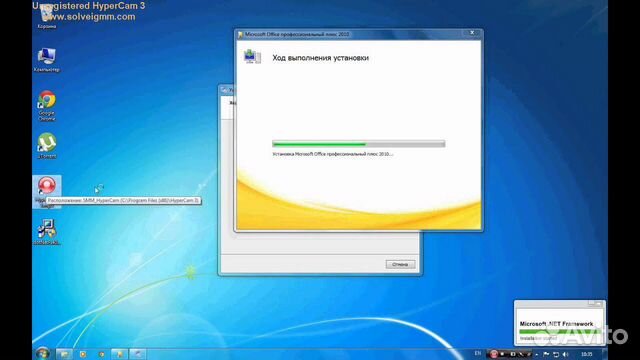
Task: Click the 'Ход выполнения установки' heading
Action: click(x=320, y=58)
